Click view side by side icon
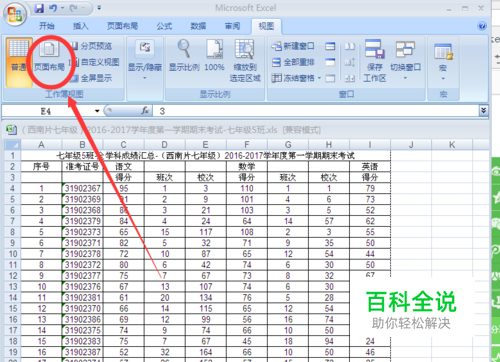500x362 pixels. tap(350, 46)
